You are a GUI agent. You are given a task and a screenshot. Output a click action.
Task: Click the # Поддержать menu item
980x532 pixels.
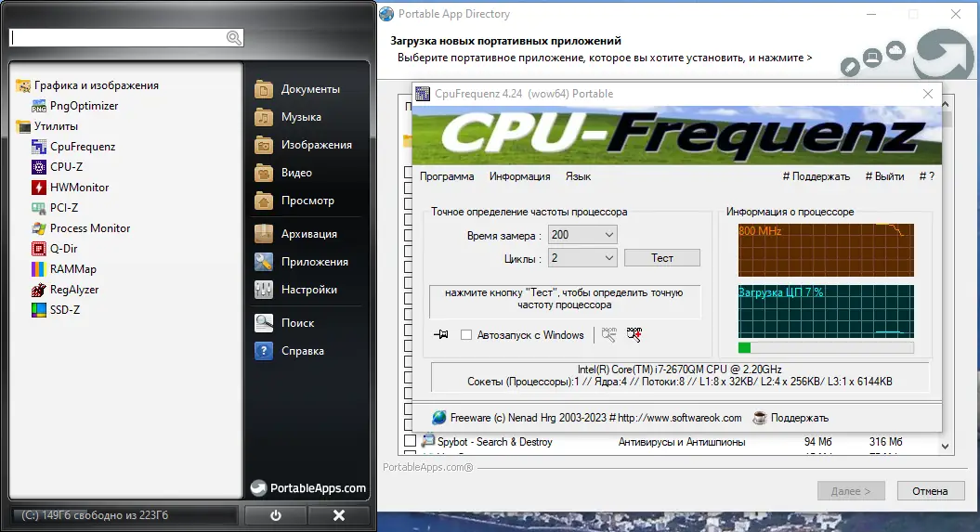[817, 176]
